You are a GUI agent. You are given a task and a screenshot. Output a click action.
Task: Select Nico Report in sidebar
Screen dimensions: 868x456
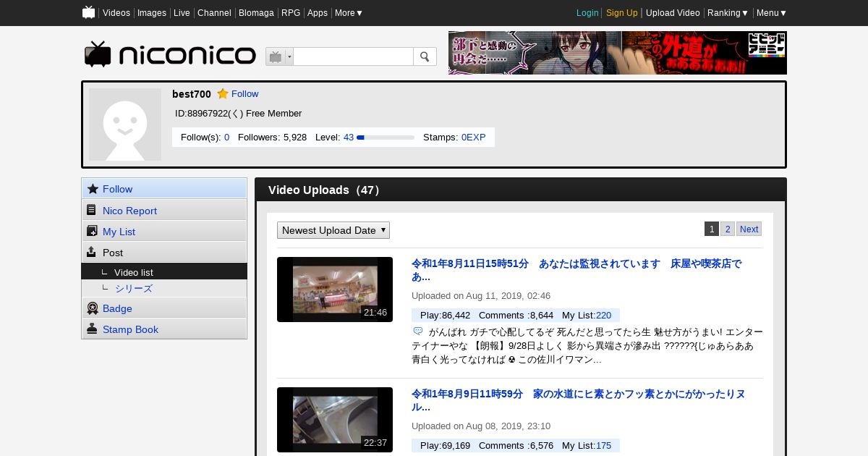[164, 210]
